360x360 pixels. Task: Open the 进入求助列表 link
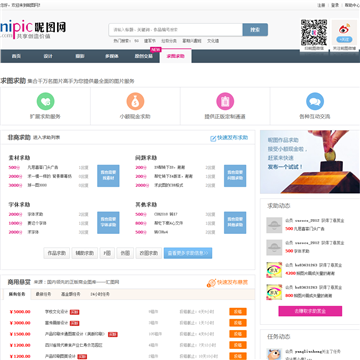click(x=46, y=138)
